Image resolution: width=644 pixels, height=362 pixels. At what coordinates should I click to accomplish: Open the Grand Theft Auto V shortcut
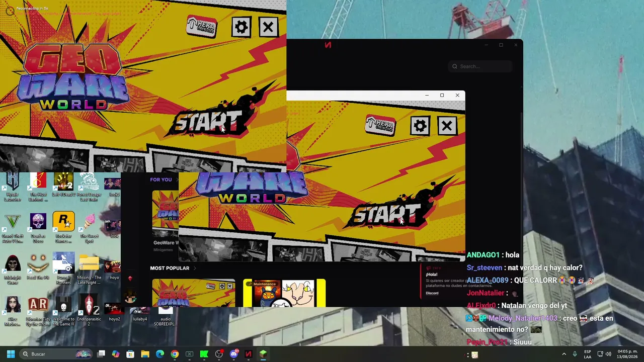click(13, 228)
